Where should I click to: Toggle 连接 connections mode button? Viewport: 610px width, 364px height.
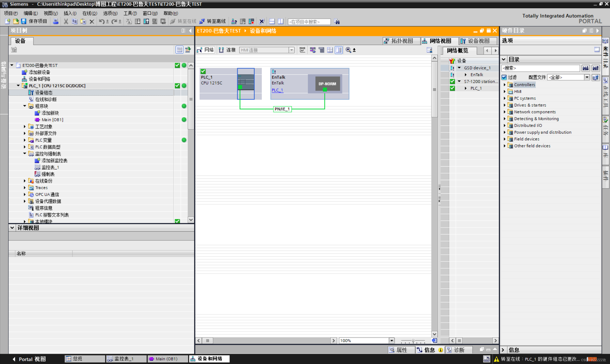227,50
